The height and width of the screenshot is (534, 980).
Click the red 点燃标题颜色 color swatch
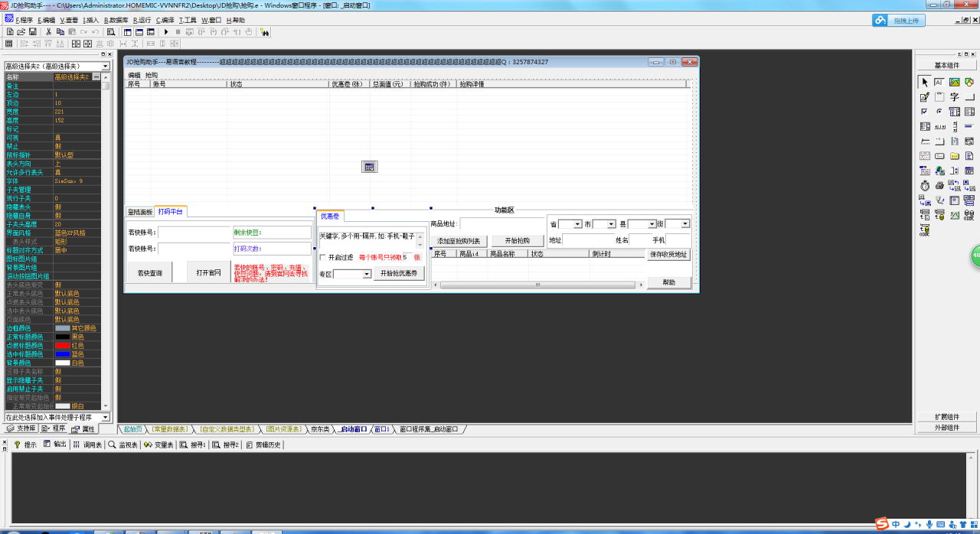tap(62, 346)
